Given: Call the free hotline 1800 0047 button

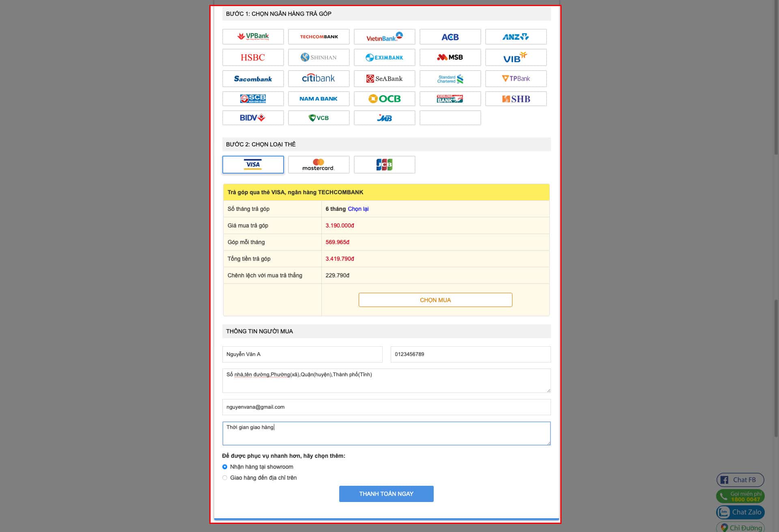Looking at the screenshot, I should (x=740, y=496).
